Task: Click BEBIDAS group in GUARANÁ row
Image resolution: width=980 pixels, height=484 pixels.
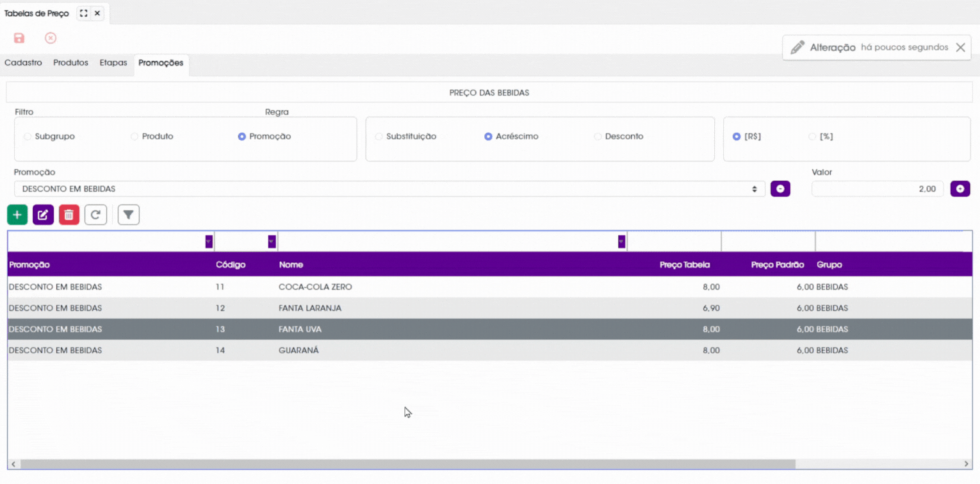Action: pos(832,351)
